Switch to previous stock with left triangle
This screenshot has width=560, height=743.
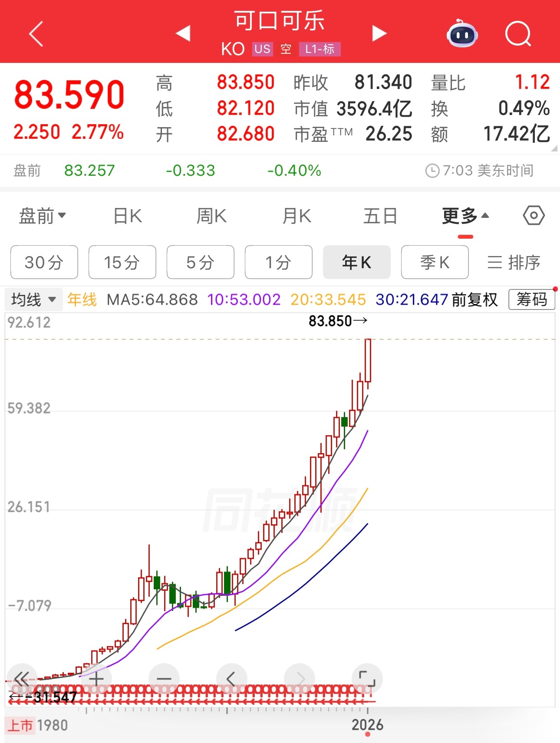point(183,33)
